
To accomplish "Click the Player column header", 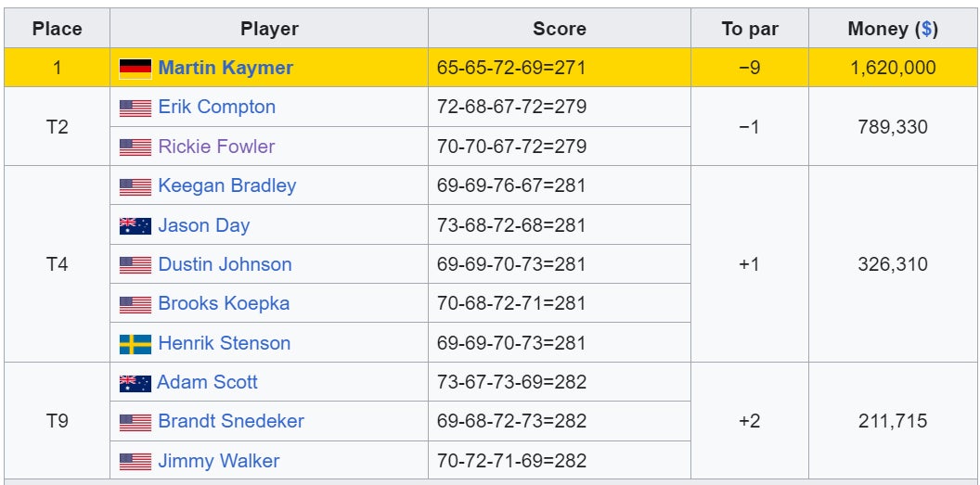I will pyautogui.click(x=269, y=29).
